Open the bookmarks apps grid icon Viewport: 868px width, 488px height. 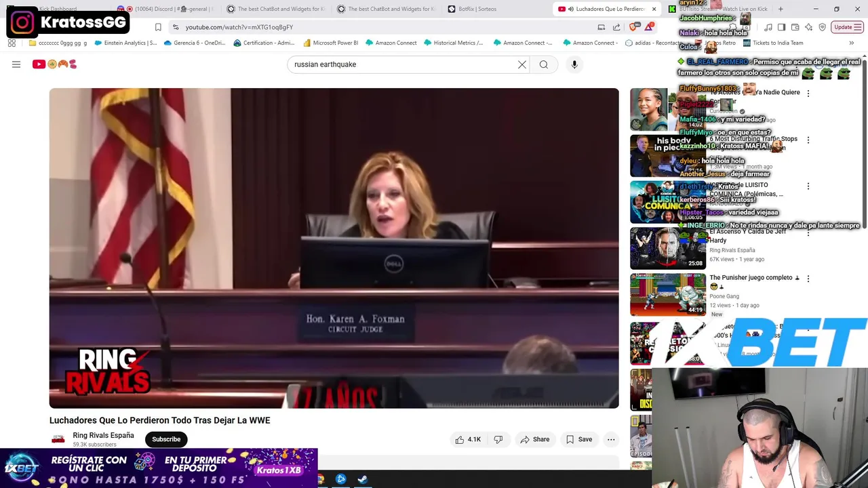pos(12,43)
